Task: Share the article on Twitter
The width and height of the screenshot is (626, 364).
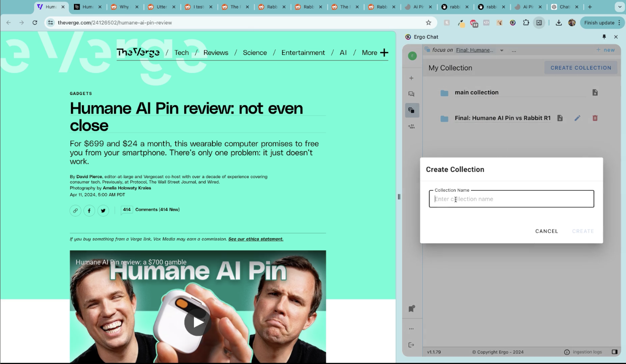Action: (103, 210)
